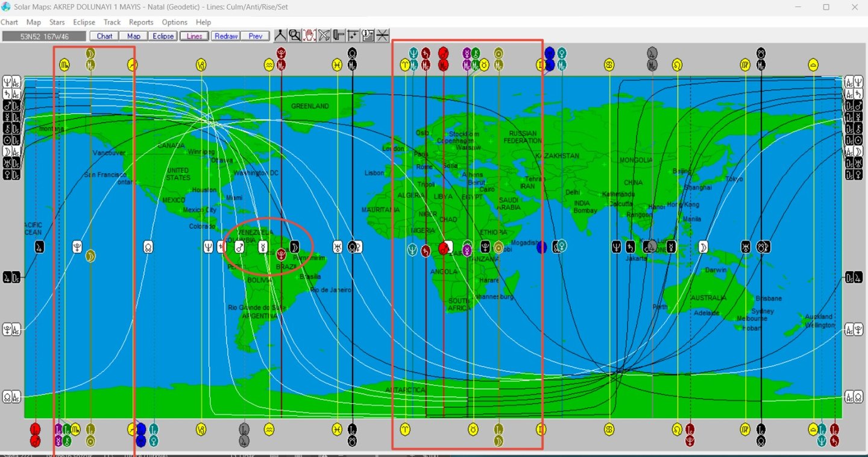
Task: Select the yellow Virgo sign marker above the map
Action: tap(746, 65)
